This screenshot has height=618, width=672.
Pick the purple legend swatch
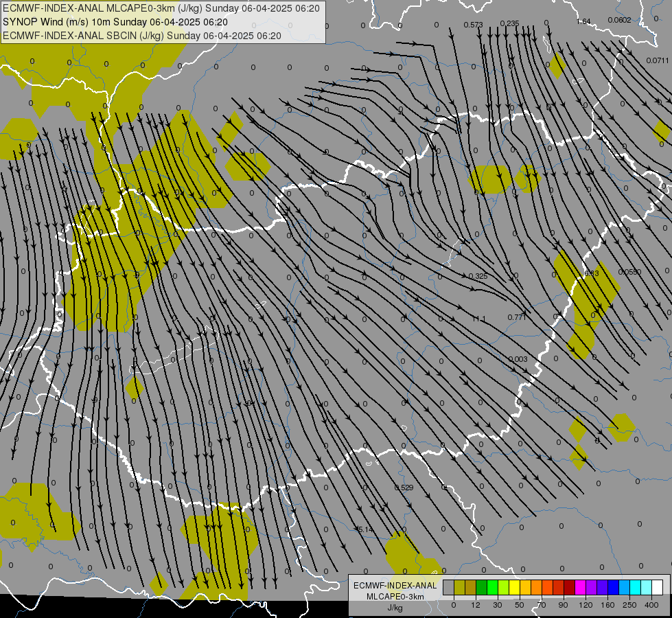click(x=592, y=587)
